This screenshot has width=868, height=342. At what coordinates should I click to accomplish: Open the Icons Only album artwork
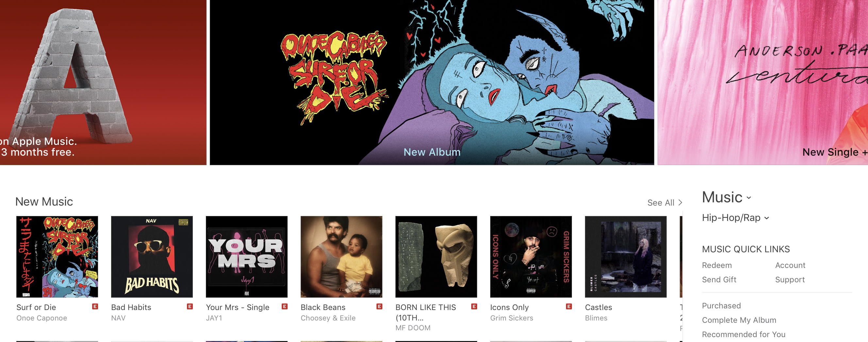(531, 256)
